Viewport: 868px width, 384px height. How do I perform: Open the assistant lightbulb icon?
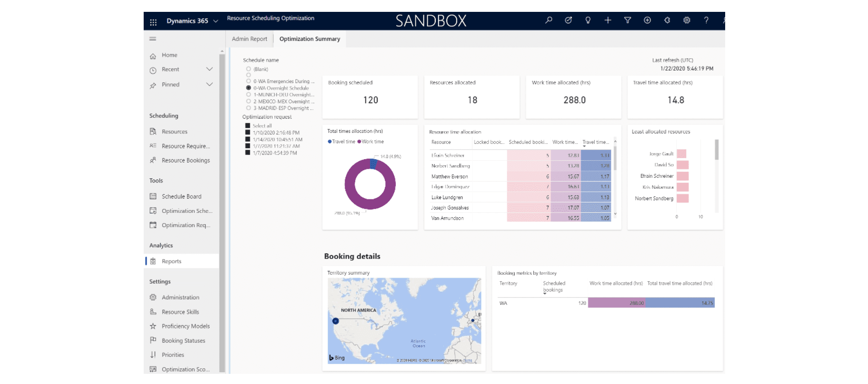click(588, 20)
